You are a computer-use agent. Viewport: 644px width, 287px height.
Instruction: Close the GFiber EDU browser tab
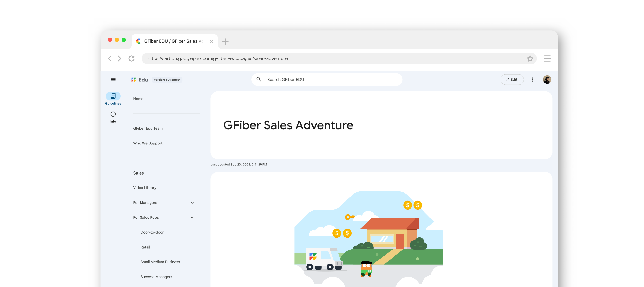[x=211, y=42]
